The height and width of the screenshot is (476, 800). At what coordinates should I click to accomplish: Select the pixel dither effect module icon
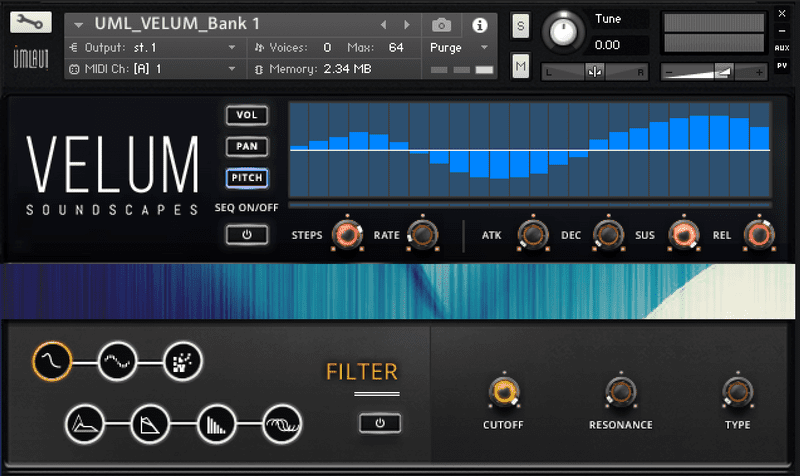pos(183,361)
